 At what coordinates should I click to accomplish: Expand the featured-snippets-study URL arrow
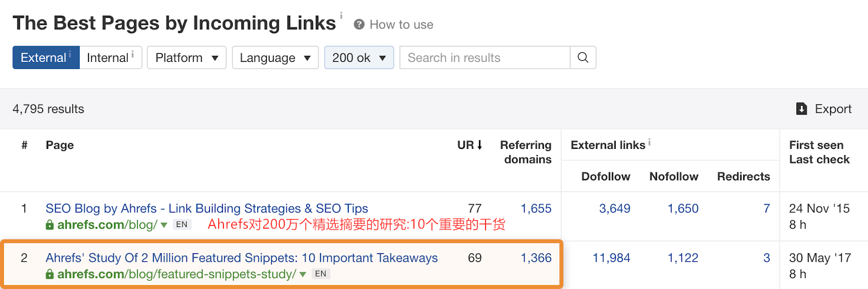303,274
